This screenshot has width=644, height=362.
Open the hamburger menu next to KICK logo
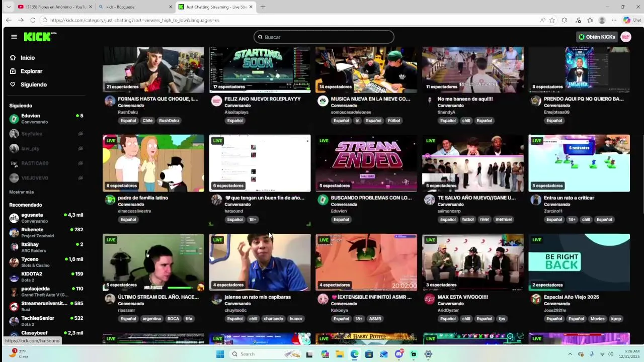14,37
